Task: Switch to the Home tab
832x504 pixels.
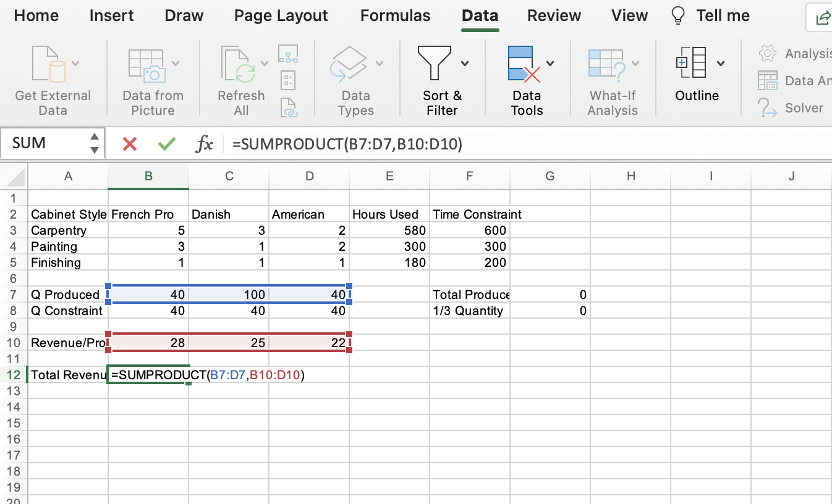Action: [x=36, y=15]
